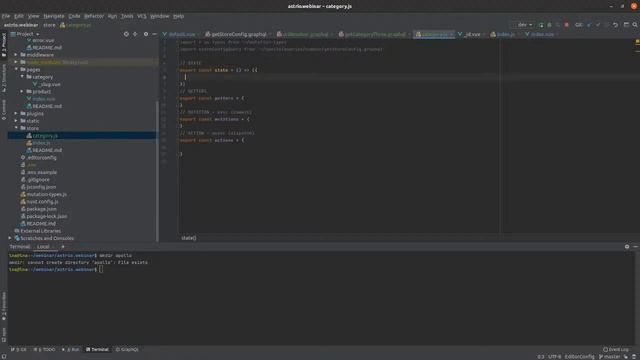Expand the node_modules folder

tap(16, 62)
